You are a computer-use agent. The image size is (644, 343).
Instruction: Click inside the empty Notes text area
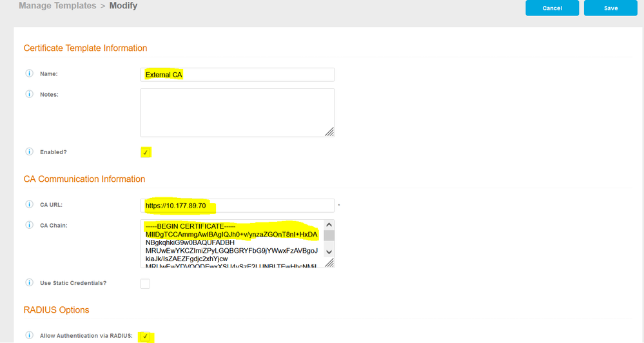click(x=237, y=112)
